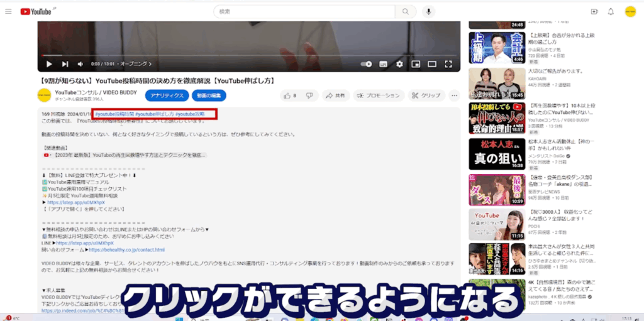Open the three-dot more actions menu

click(x=455, y=95)
